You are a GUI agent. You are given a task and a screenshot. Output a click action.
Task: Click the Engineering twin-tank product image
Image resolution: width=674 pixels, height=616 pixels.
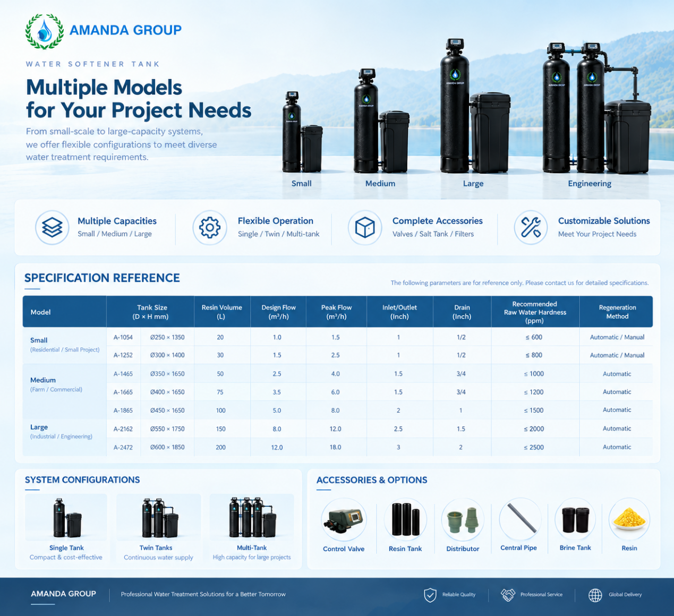click(x=596, y=108)
